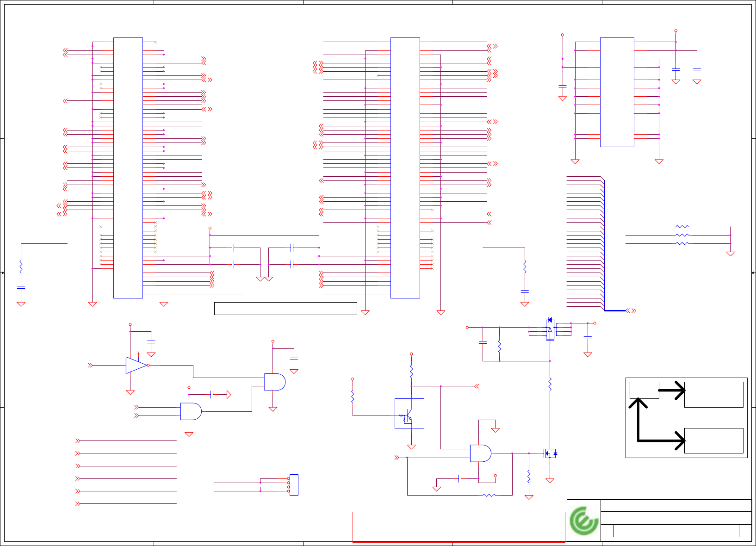Select the blue MOSFET symbol beside the AND gate

click(550, 453)
